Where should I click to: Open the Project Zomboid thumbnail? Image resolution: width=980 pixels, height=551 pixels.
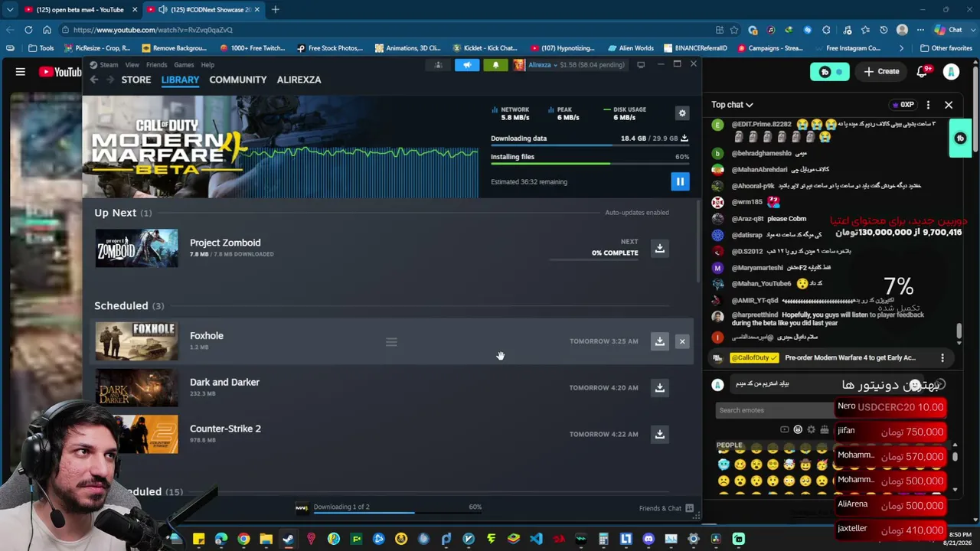[136, 248]
